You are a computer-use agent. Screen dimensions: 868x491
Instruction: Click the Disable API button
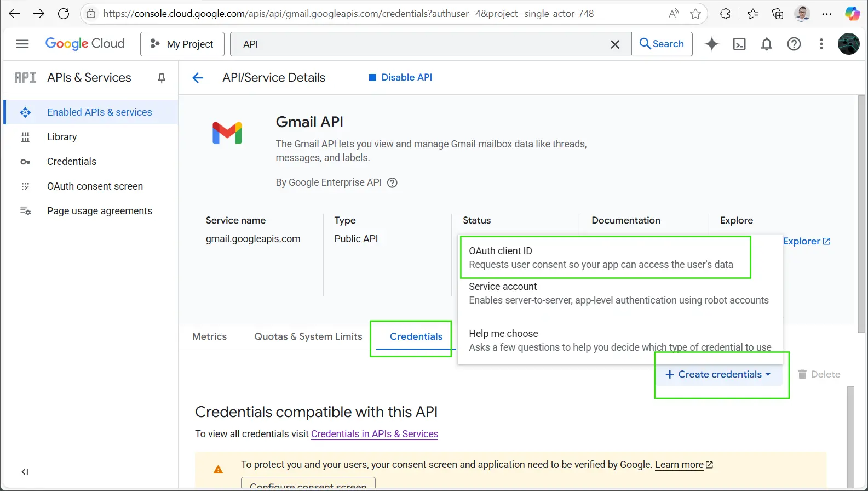pos(400,77)
